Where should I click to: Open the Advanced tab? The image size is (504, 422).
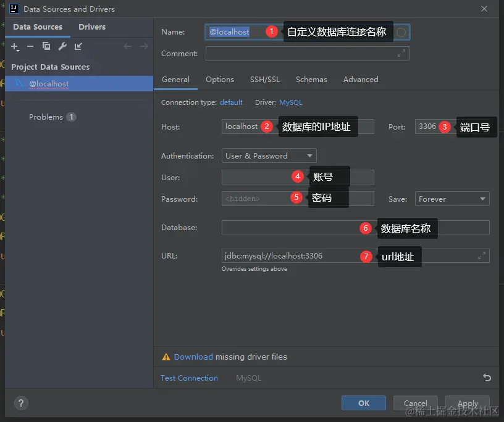361,80
